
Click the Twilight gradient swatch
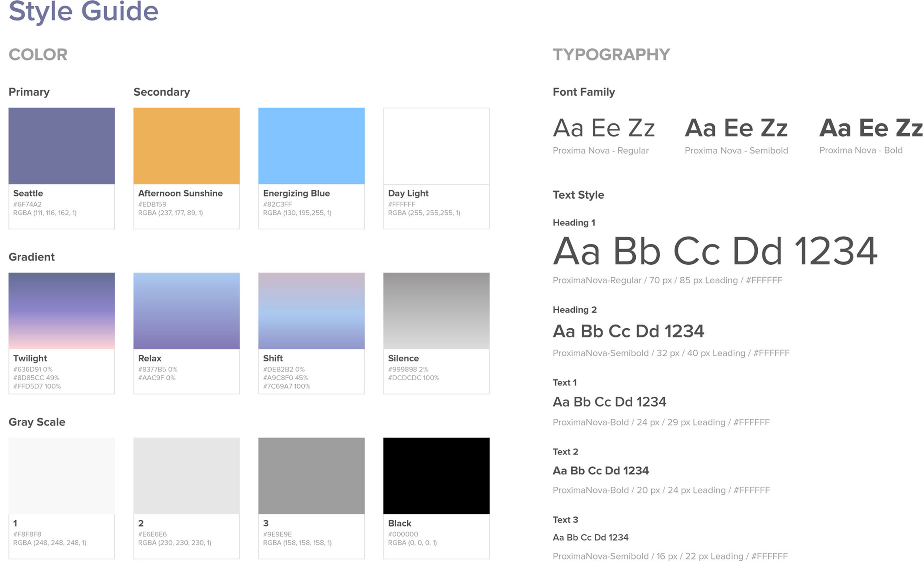coord(61,311)
